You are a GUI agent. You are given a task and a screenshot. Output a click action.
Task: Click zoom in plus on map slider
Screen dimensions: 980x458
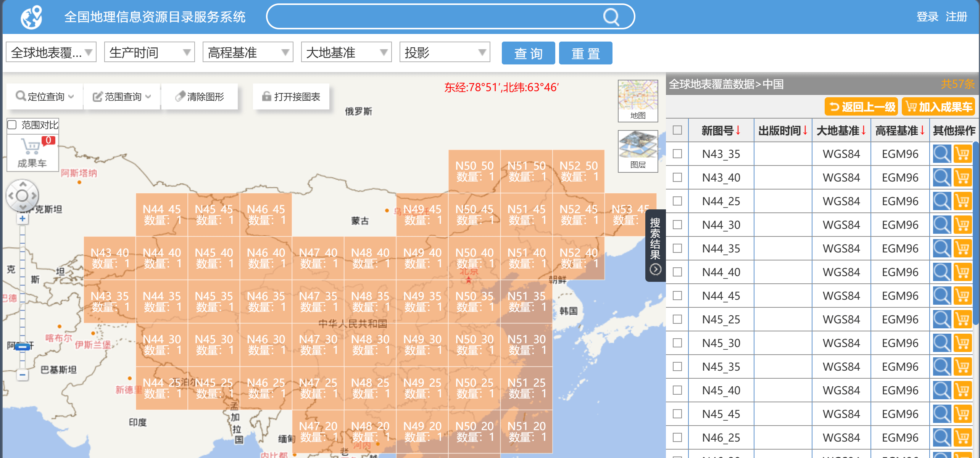point(23,219)
